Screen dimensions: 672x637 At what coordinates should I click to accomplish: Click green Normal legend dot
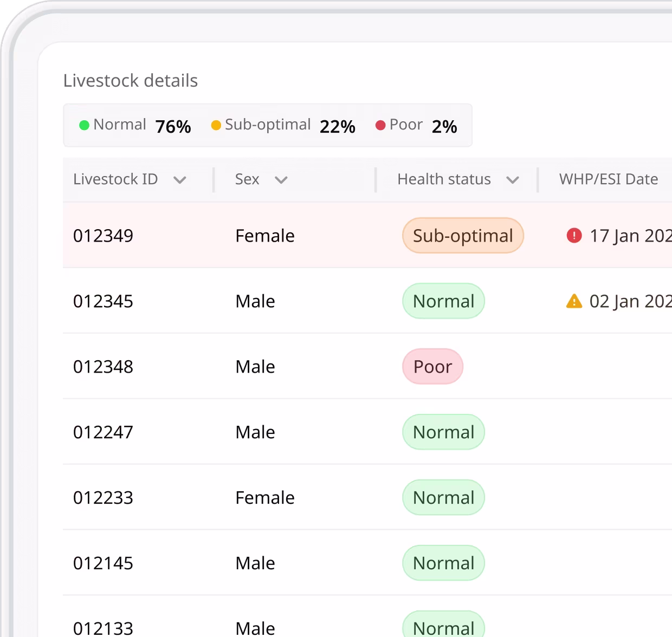coord(84,125)
